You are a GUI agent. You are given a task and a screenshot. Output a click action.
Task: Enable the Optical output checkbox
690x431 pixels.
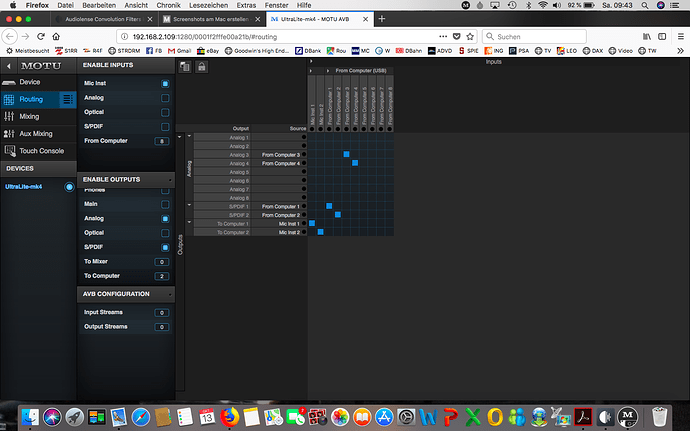(x=165, y=233)
